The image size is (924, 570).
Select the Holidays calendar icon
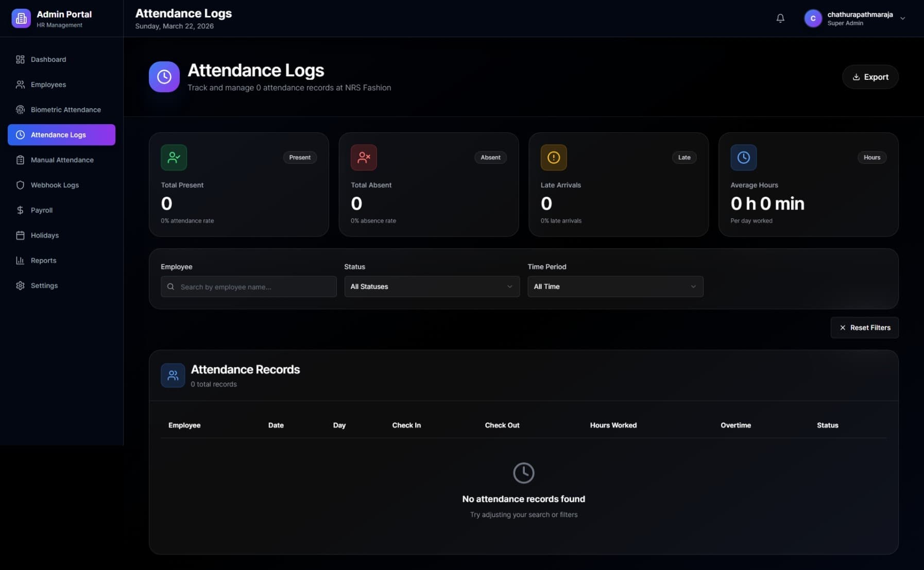point(20,235)
